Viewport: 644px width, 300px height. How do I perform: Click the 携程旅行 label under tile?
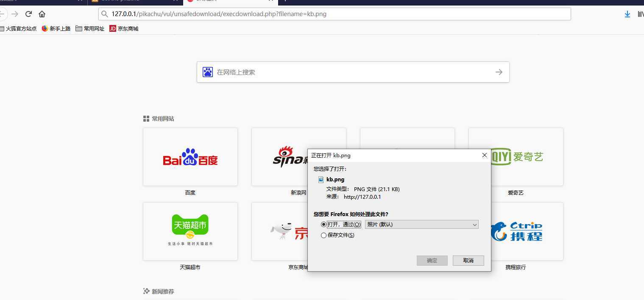click(x=516, y=267)
